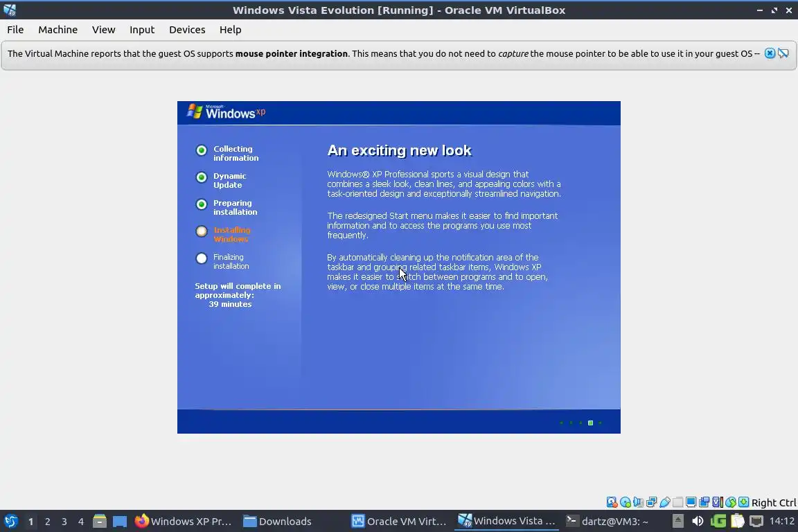Click the Windows XP logo in setup header

(x=226, y=112)
